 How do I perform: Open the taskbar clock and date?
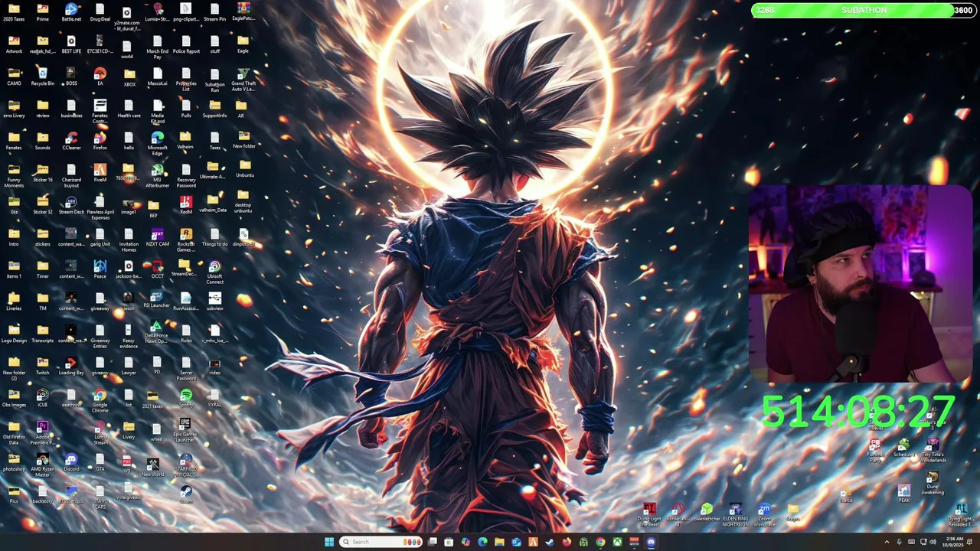coord(955,542)
